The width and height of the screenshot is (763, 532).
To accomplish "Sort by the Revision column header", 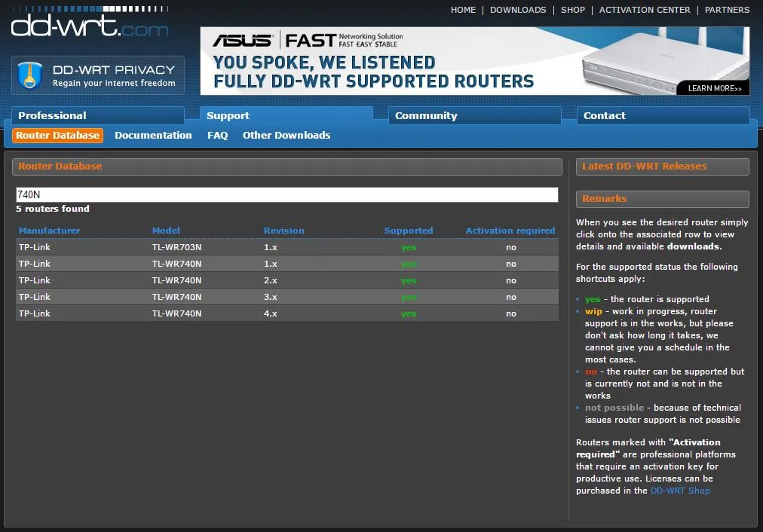I will 283,231.
